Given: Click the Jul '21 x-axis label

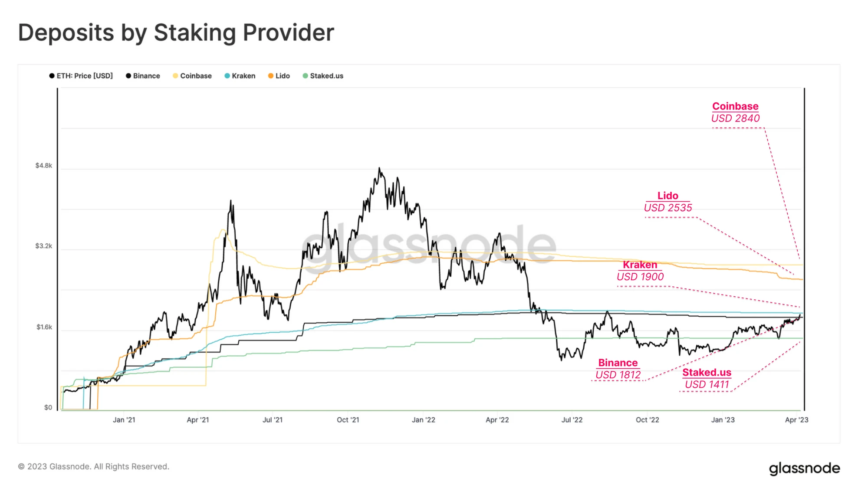Looking at the screenshot, I should click(273, 420).
